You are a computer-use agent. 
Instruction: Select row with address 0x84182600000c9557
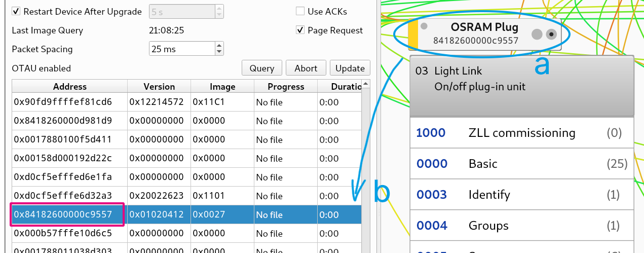(186, 214)
